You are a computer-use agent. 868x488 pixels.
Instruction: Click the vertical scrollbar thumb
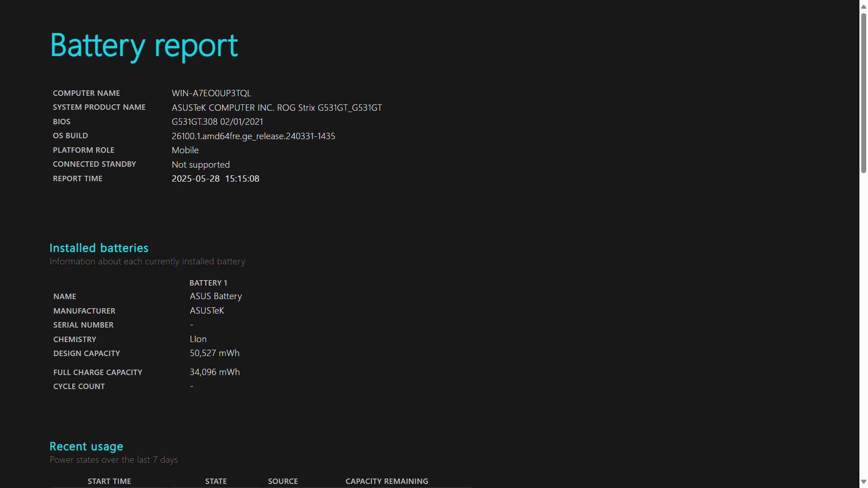click(863, 93)
